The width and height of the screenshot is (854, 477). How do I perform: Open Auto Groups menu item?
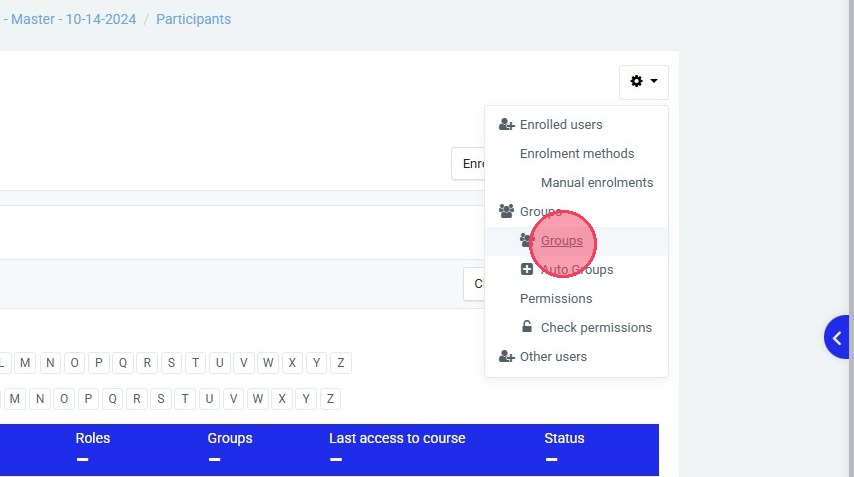pos(577,270)
